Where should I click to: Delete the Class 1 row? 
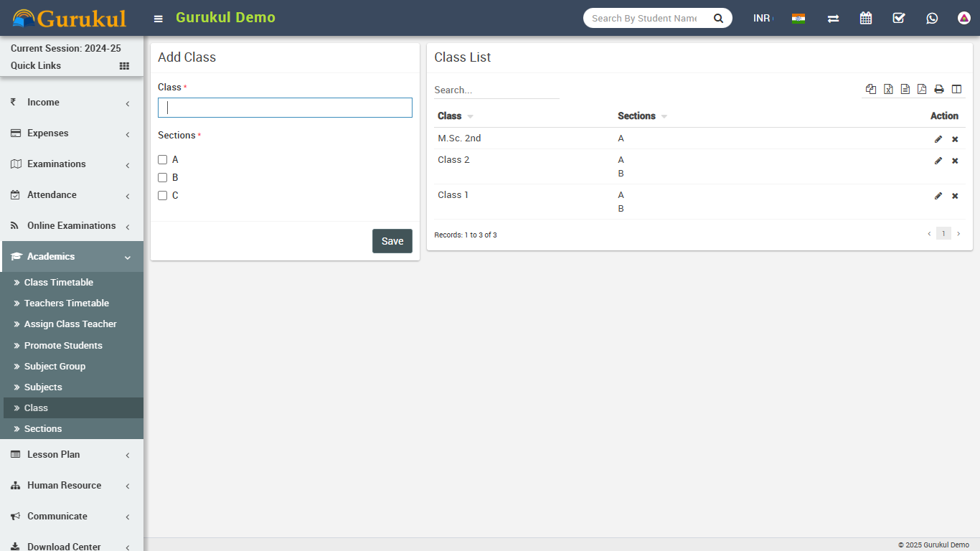(x=955, y=196)
